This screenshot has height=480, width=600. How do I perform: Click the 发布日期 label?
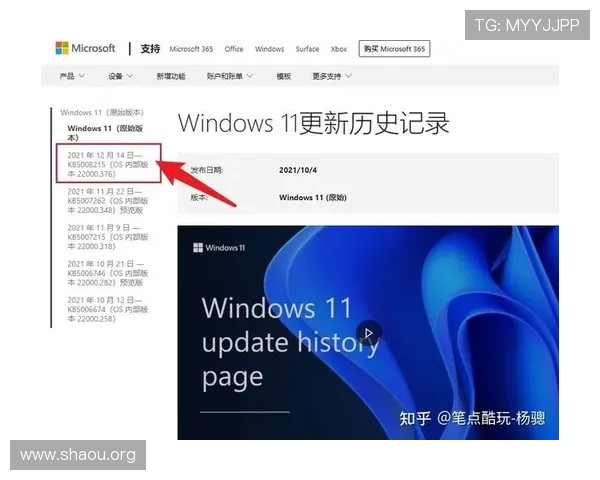207,170
